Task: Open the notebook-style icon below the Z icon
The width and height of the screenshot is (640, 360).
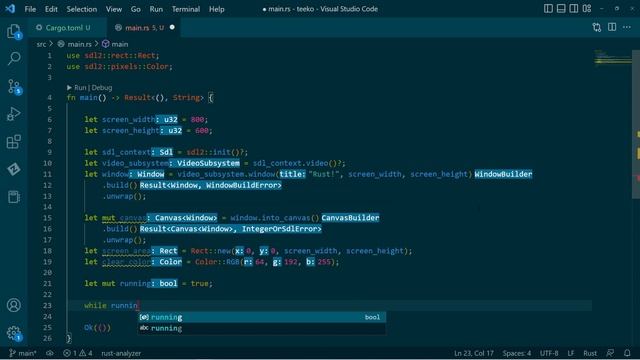Action: click(14, 197)
